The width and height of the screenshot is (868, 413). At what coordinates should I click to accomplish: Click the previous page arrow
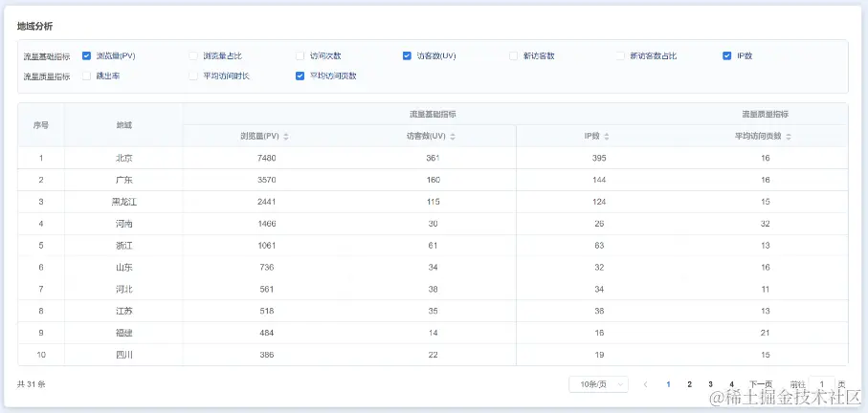[x=645, y=384]
